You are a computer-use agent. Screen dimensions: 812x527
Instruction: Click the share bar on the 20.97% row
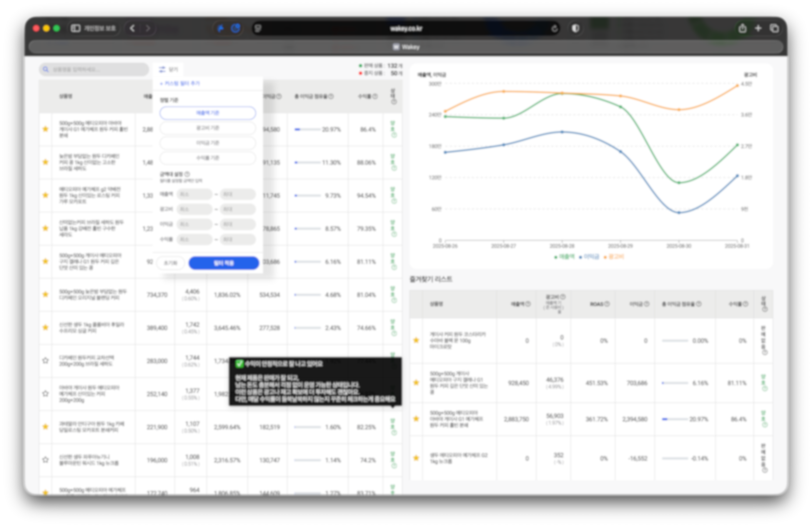307,130
